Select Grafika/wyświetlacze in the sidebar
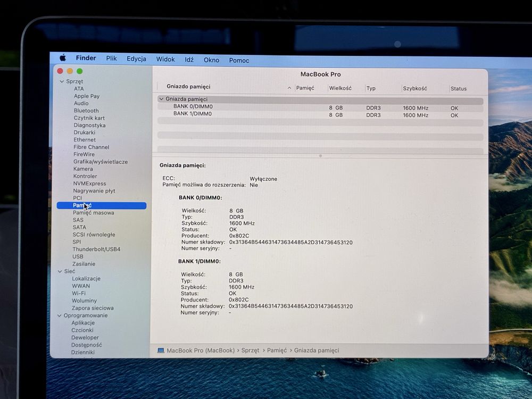Viewport: 532px width, 399px height. coord(101,162)
